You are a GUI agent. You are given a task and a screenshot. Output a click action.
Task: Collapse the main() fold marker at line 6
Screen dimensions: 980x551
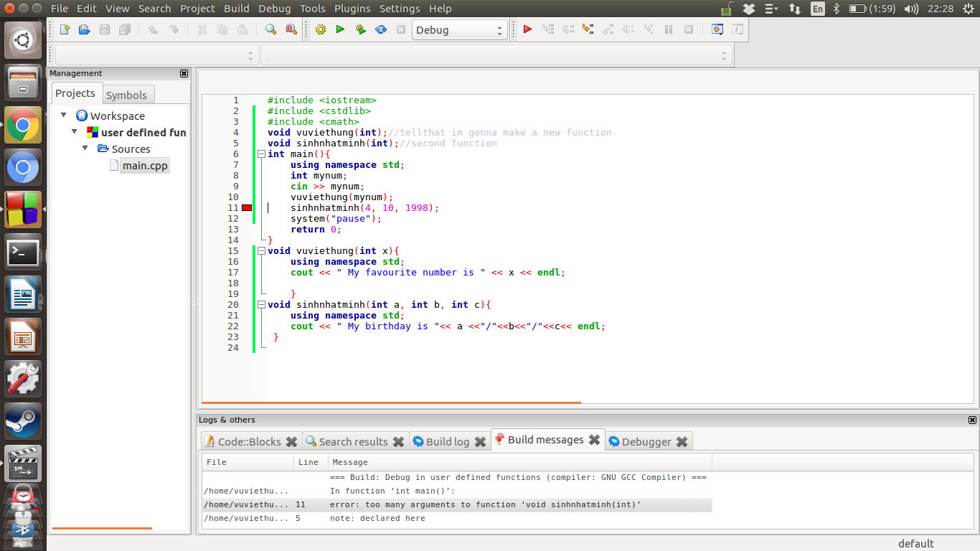(261, 154)
